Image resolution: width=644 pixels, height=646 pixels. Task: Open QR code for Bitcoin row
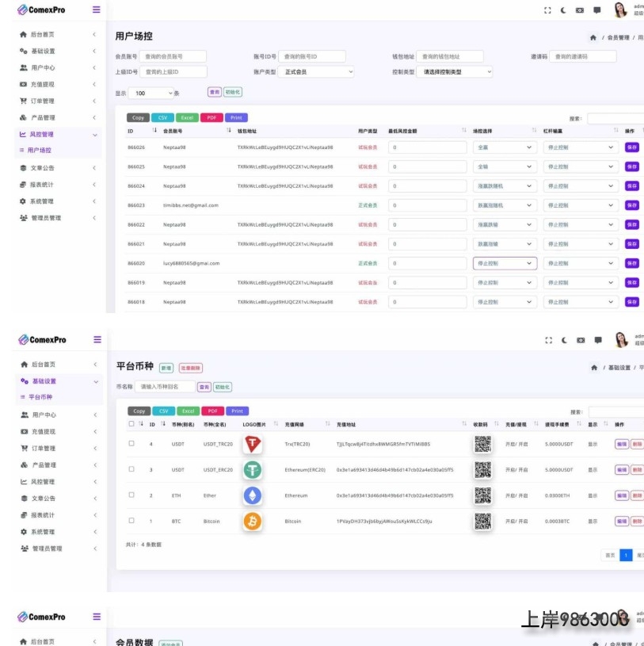tap(482, 522)
